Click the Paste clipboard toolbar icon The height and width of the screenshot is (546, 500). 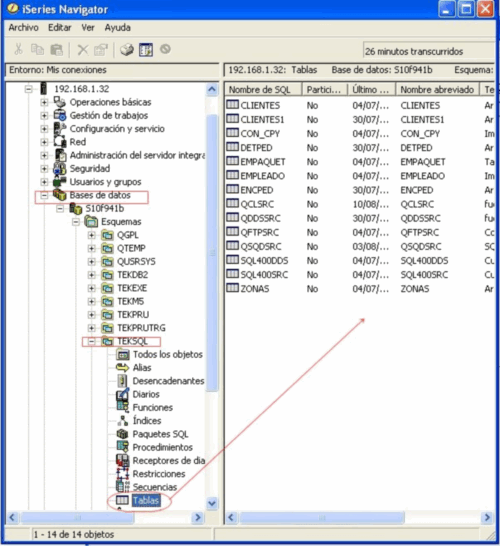click(56, 49)
